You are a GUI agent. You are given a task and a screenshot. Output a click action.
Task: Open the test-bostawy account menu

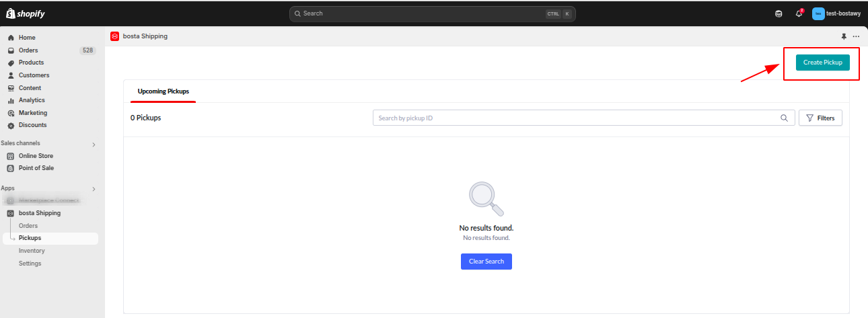click(x=836, y=13)
